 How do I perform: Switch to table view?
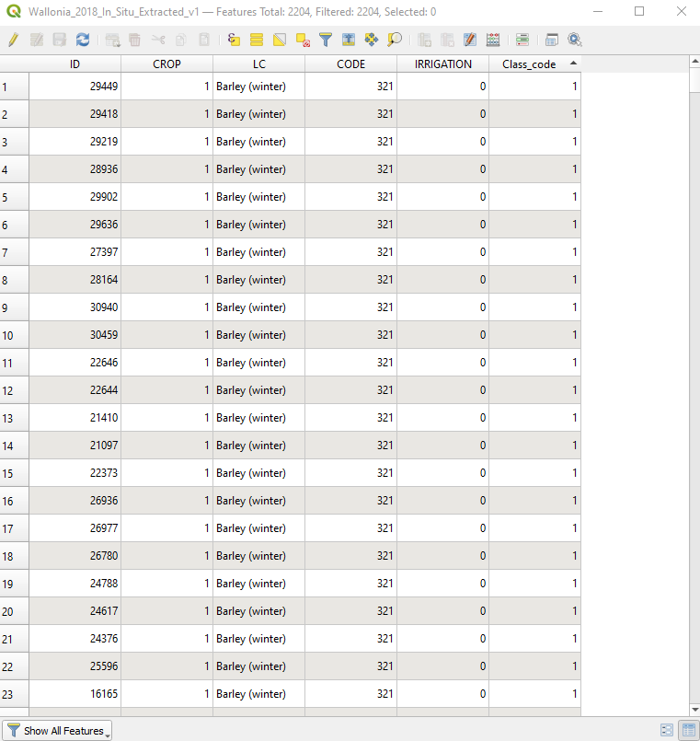click(689, 730)
